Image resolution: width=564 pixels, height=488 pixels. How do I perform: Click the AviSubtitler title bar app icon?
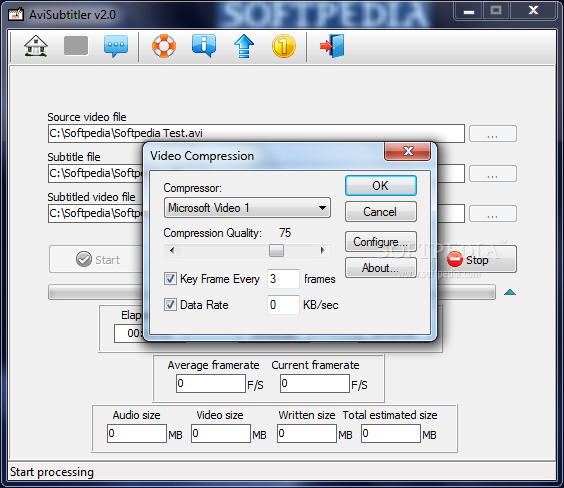[15, 14]
